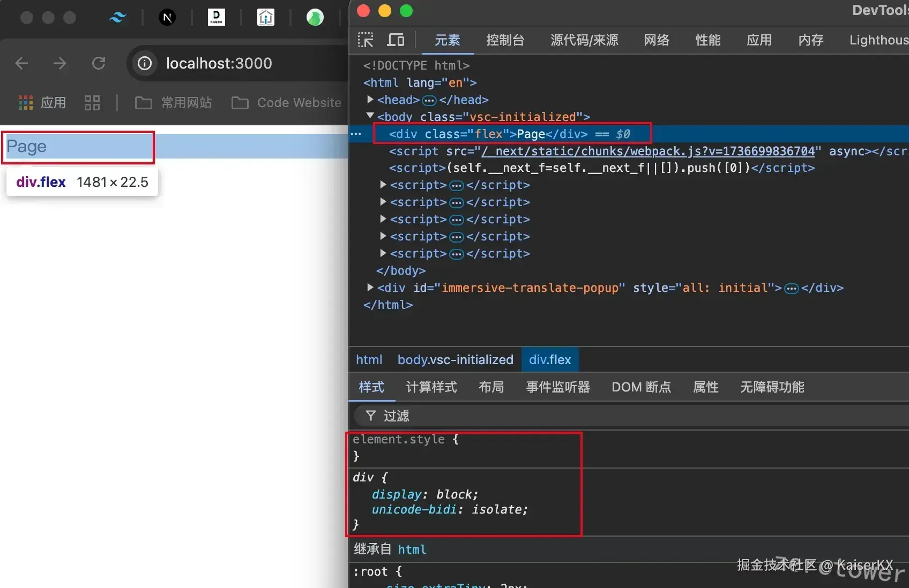Open the 布局 tab
The width and height of the screenshot is (909, 588).
(x=491, y=387)
